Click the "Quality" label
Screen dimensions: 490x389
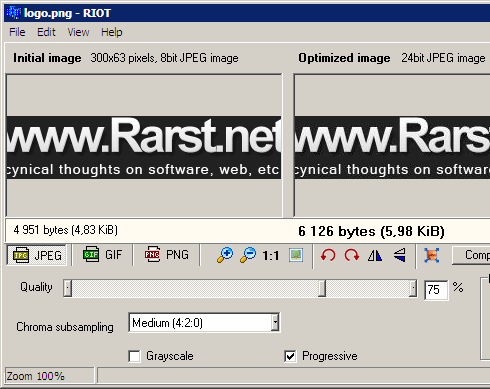point(36,287)
